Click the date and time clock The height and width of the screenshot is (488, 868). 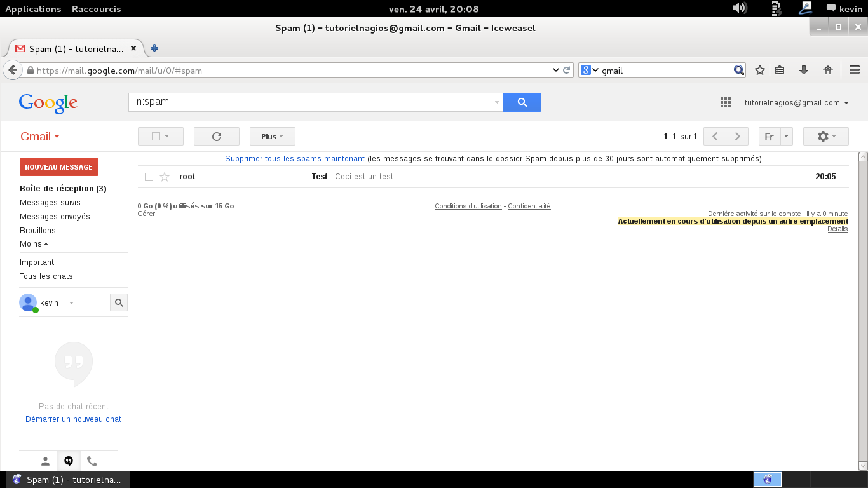[433, 9]
